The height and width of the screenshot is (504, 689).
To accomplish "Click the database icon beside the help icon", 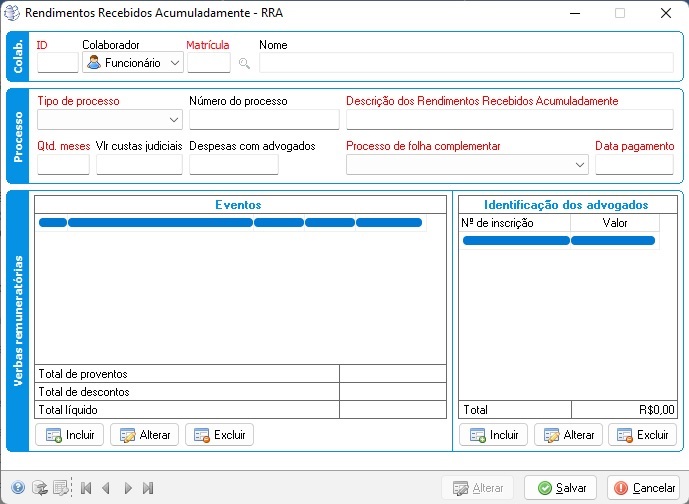I will (39, 488).
